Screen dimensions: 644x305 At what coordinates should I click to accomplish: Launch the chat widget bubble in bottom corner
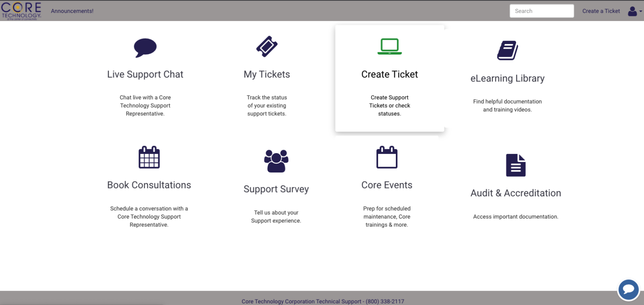click(628, 289)
